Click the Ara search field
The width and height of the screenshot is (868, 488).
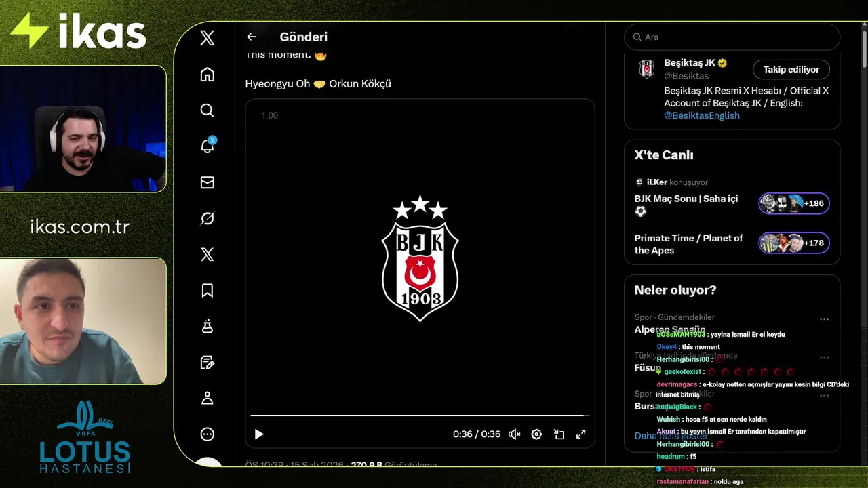pos(732,37)
